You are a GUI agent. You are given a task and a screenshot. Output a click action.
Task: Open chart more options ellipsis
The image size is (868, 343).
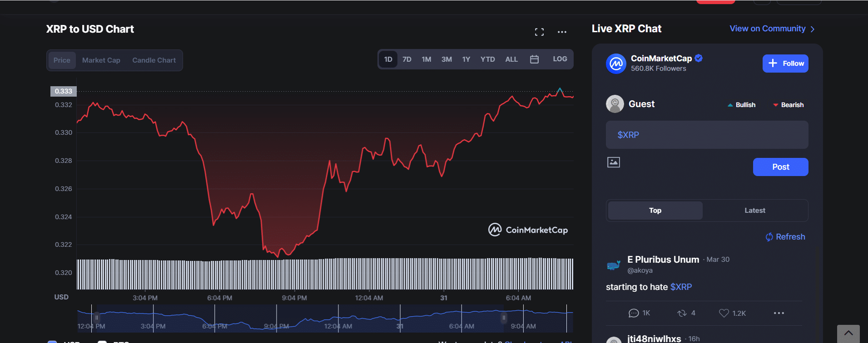562,32
